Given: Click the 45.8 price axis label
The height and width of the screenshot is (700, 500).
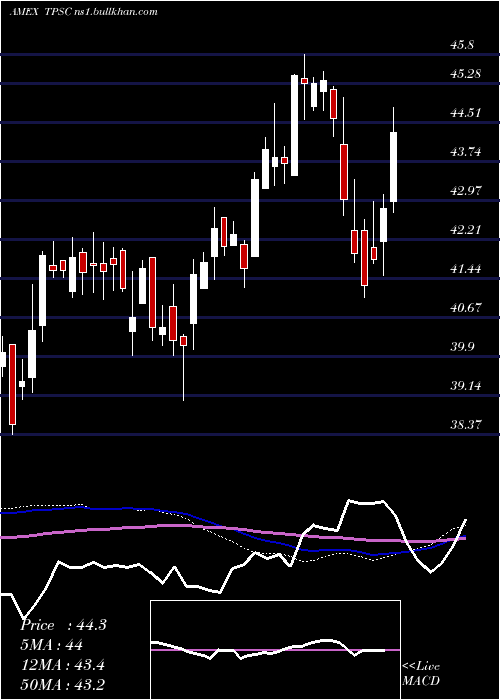Looking at the screenshot, I should [463, 45].
